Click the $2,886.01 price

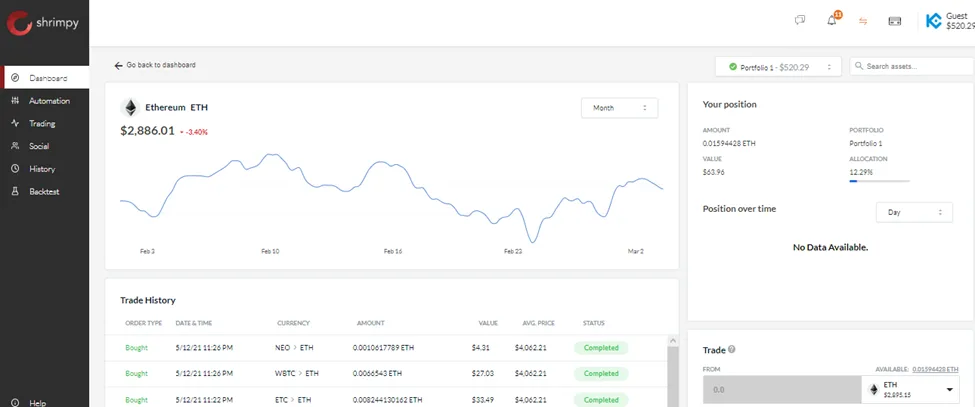147,131
